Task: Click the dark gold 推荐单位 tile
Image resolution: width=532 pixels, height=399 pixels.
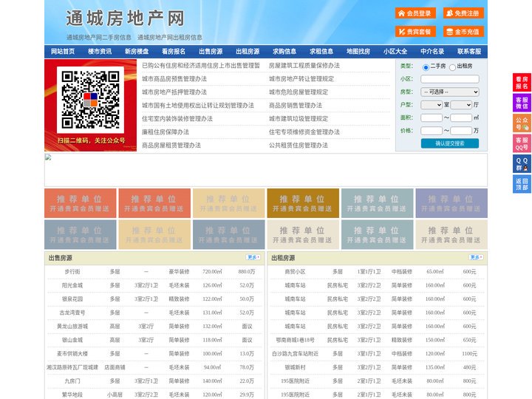Action: (303, 203)
